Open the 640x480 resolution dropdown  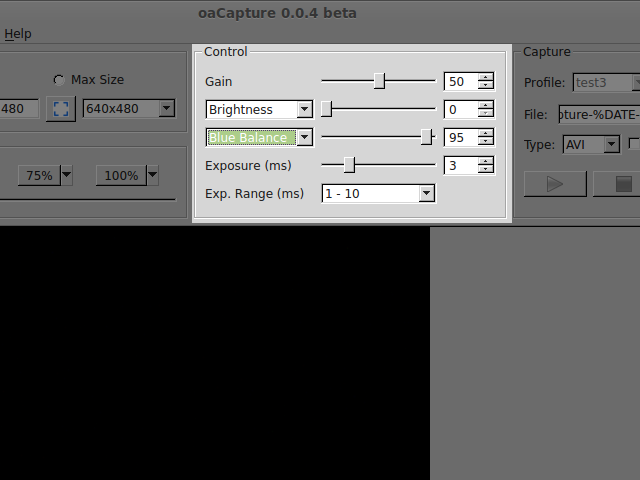pos(129,109)
